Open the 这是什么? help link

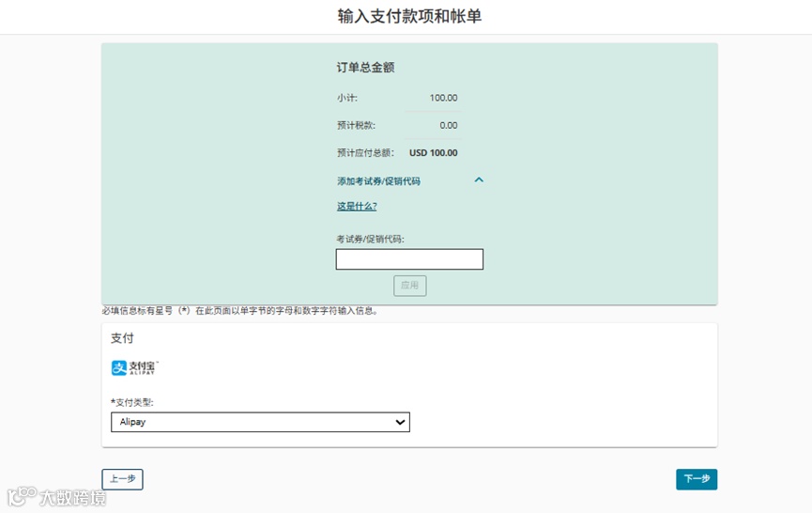click(x=357, y=207)
